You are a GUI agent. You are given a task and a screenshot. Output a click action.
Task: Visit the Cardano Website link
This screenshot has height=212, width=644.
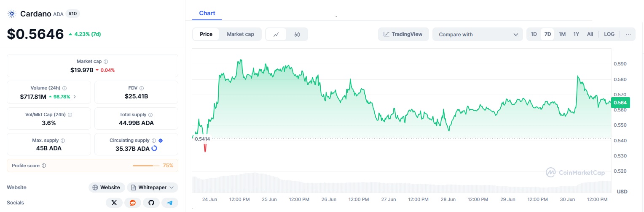pos(107,188)
